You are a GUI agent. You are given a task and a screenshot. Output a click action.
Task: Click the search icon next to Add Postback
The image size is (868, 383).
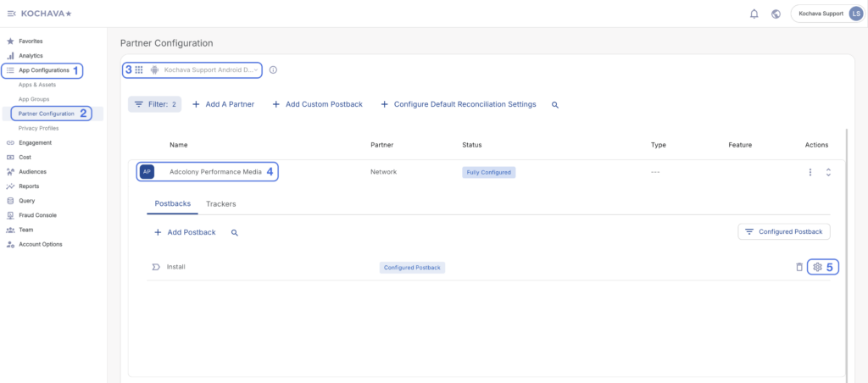pyautogui.click(x=235, y=232)
